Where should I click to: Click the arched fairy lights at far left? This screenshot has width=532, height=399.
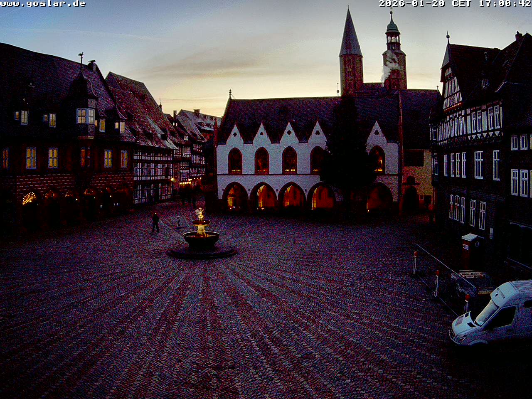tap(29, 198)
